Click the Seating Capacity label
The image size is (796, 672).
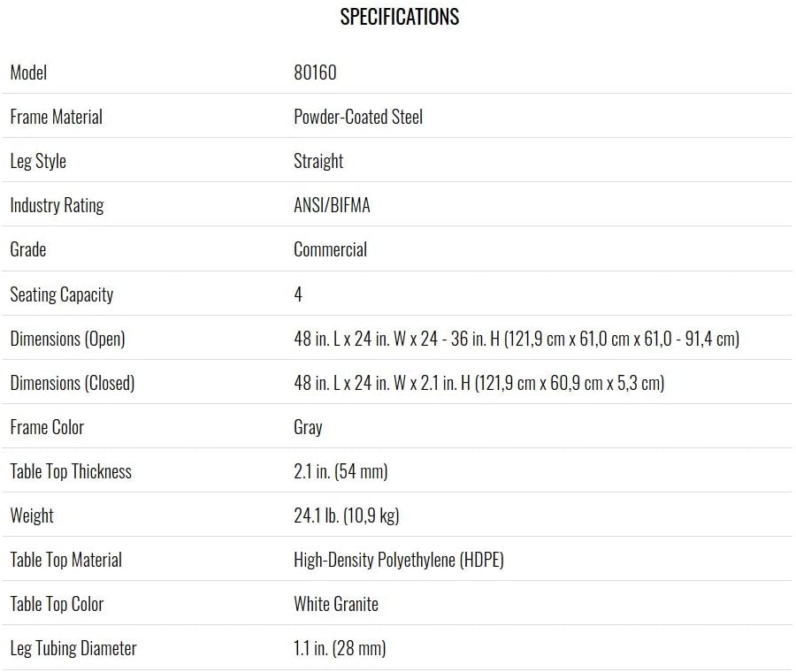point(61,294)
